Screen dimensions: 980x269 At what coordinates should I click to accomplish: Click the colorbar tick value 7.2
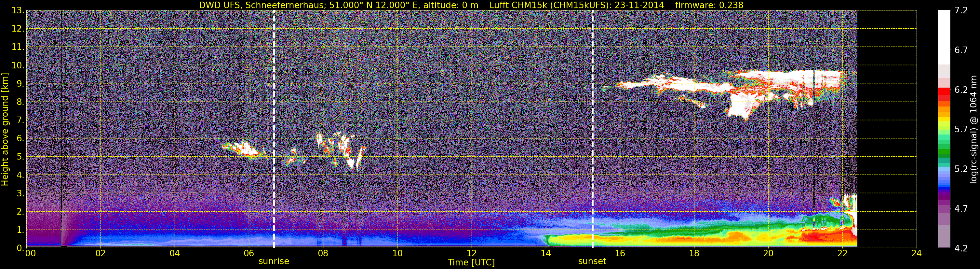click(x=961, y=10)
